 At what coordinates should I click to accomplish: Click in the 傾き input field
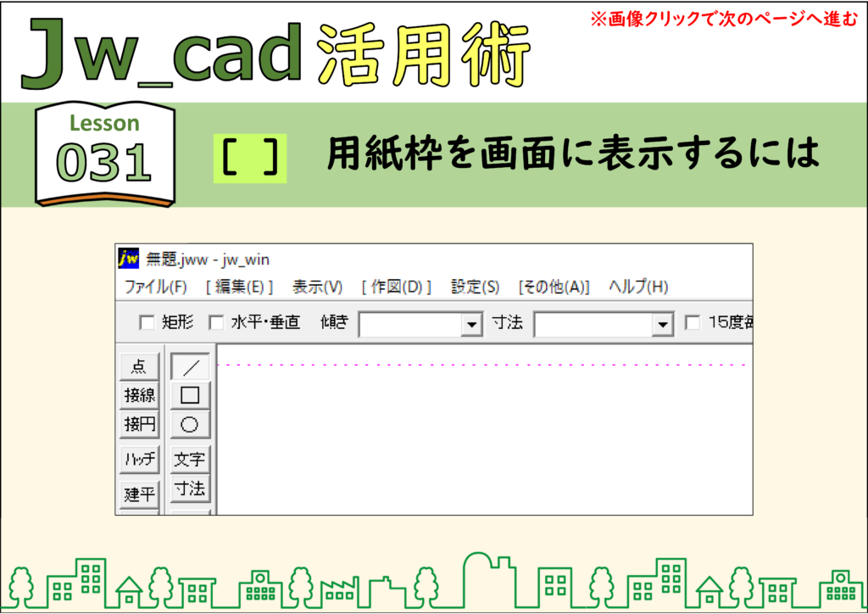(411, 325)
